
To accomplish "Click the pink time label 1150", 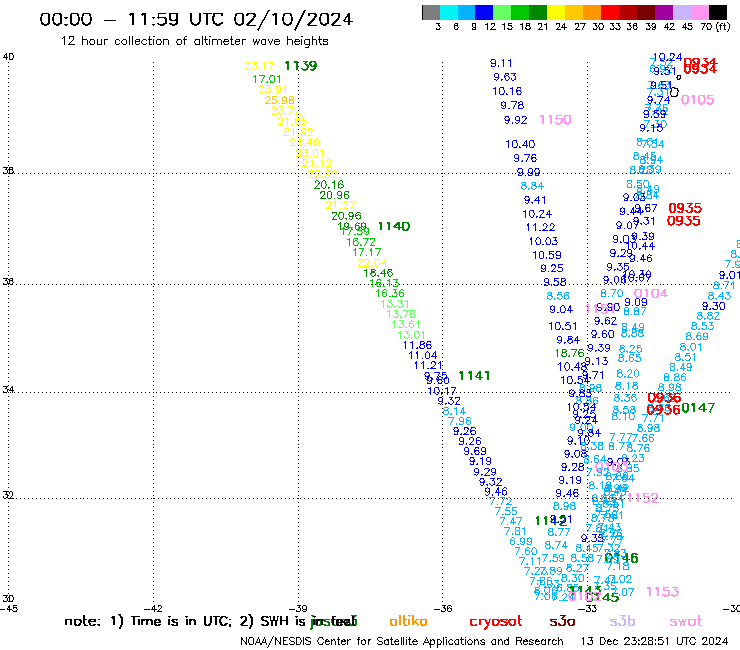I will click(555, 119).
